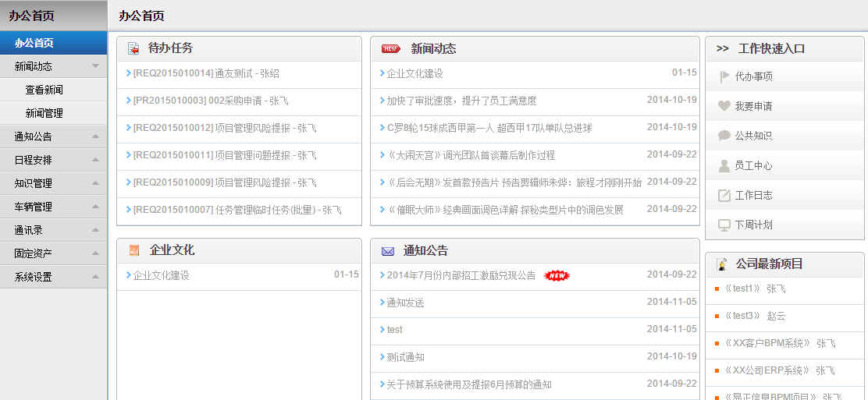Image resolution: width=868 pixels, height=400 pixels.
Task: Select the 办公首页 sidebar item
Action: click(34, 43)
